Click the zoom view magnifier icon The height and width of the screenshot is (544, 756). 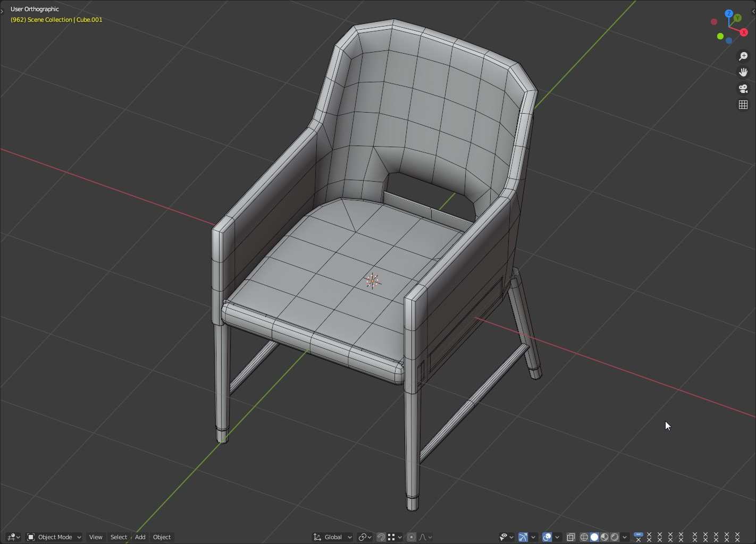[x=743, y=56]
